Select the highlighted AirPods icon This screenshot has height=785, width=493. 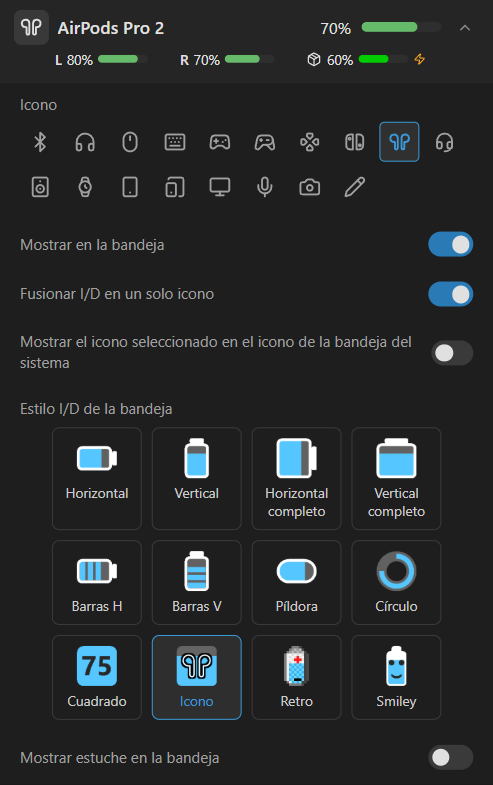(399, 142)
